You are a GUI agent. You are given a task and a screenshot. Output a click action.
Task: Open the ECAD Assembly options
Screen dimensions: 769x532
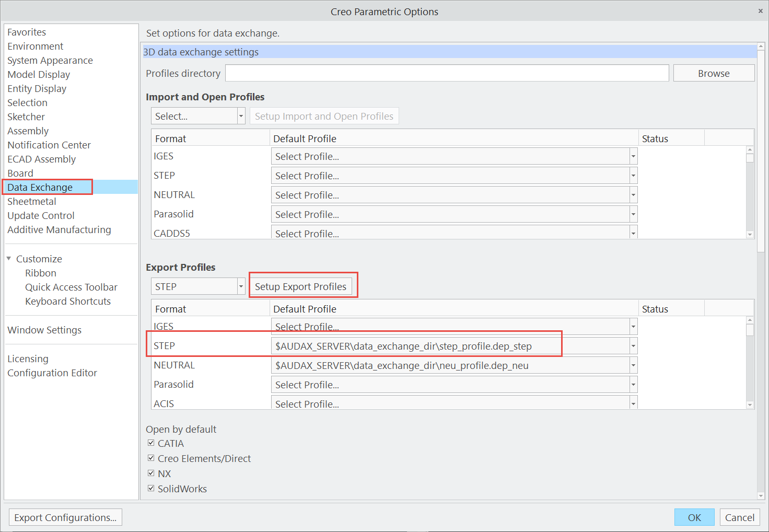pyautogui.click(x=41, y=159)
